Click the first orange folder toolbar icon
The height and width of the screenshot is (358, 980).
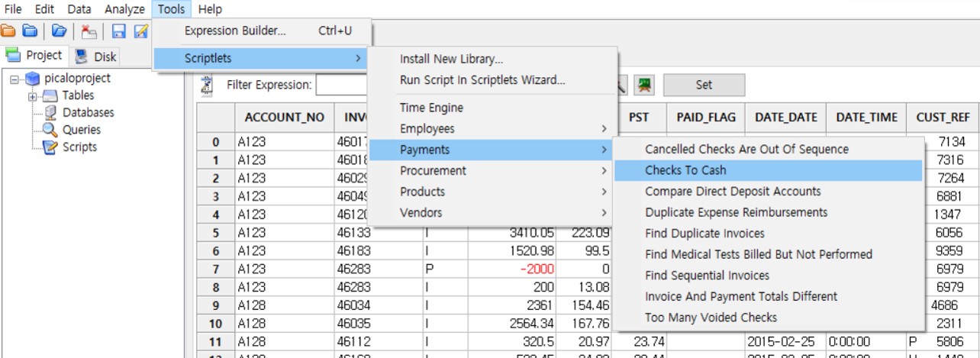8,31
